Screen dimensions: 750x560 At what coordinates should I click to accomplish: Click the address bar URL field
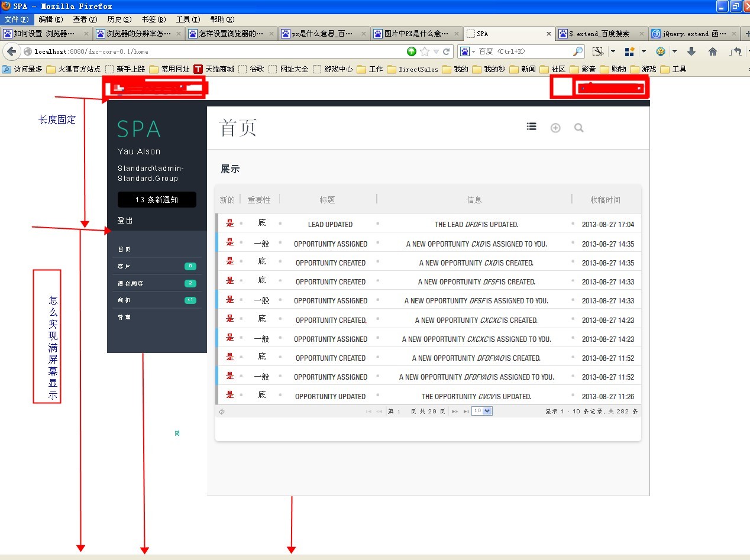tap(219, 51)
